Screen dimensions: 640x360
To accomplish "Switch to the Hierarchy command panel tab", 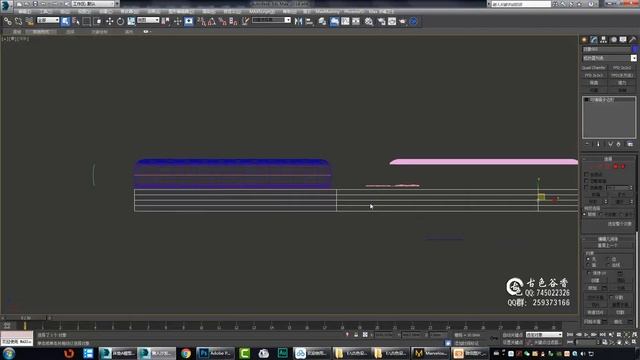I will click(x=603, y=40).
